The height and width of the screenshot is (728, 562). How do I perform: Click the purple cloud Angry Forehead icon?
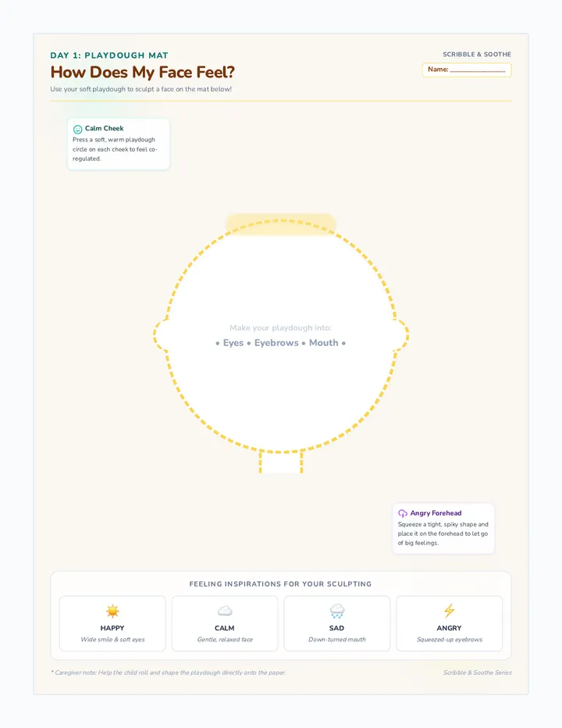pos(402,513)
